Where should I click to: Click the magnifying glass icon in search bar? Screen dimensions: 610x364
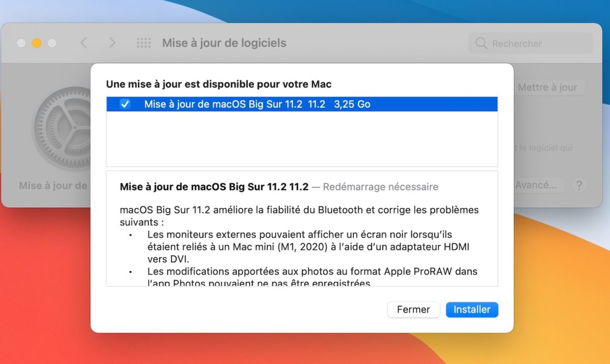[x=481, y=44]
